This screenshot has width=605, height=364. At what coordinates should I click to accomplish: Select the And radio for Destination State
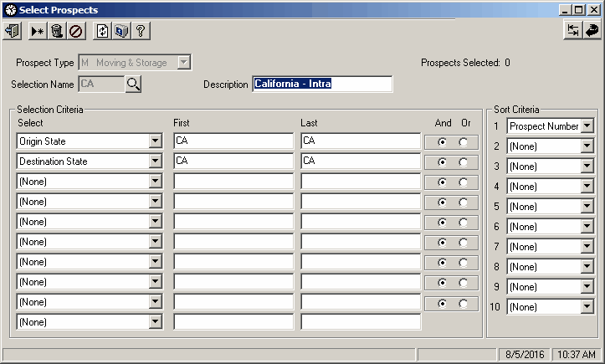[442, 162]
